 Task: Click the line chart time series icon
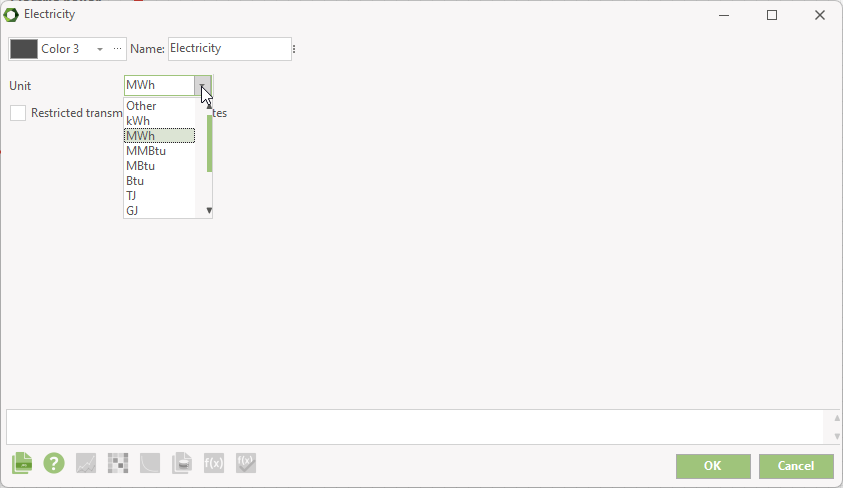pos(86,463)
